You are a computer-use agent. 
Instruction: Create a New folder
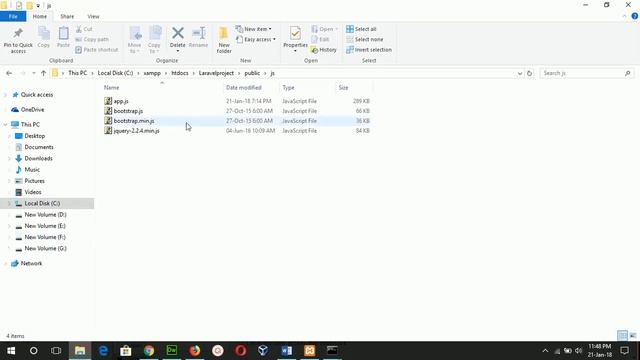(224, 40)
